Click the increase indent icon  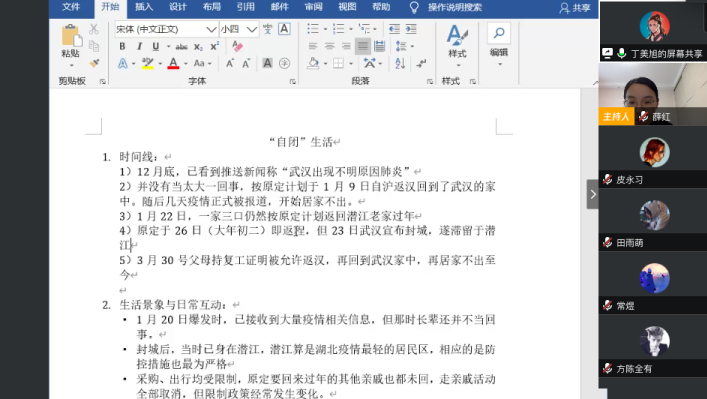click(411, 29)
